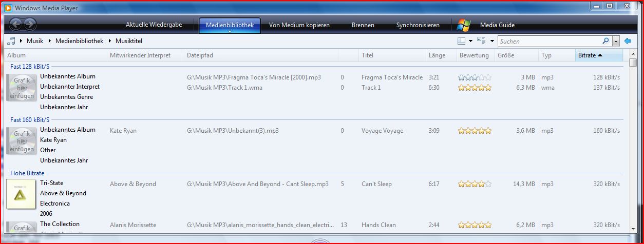The width and height of the screenshot is (644, 244).
Task: Click star rating for Can't Sleep
Action: 475,184
